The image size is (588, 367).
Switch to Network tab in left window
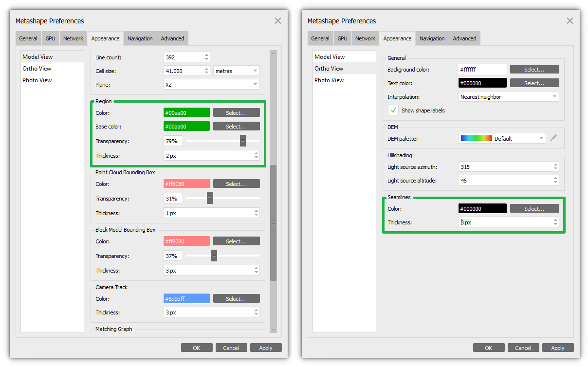coord(73,38)
